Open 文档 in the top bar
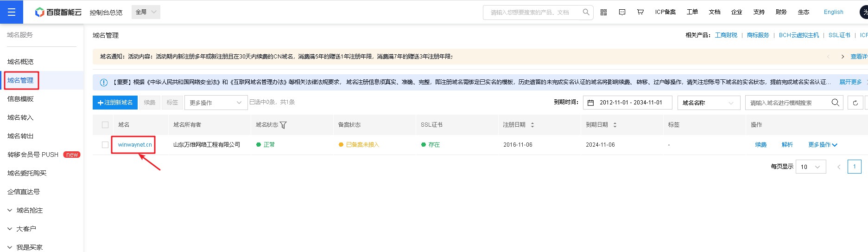The height and width of the screenshot is (252, 868). coord(715,12)
